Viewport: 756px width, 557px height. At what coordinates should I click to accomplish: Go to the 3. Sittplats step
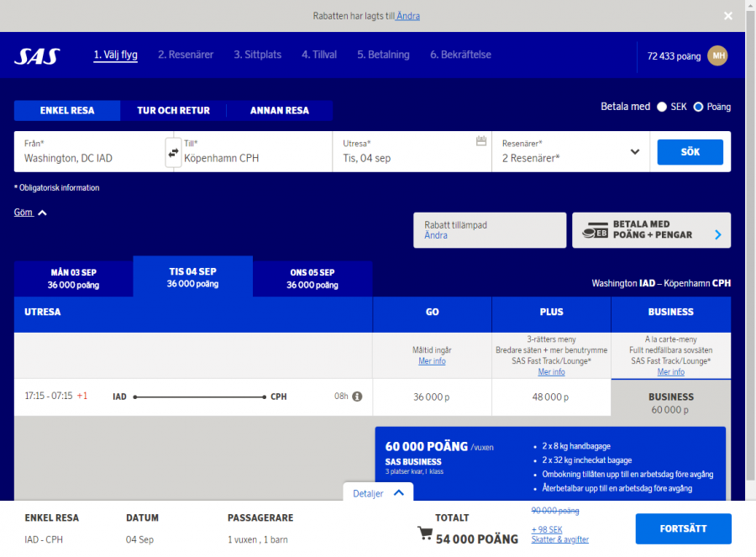[257, 55]
